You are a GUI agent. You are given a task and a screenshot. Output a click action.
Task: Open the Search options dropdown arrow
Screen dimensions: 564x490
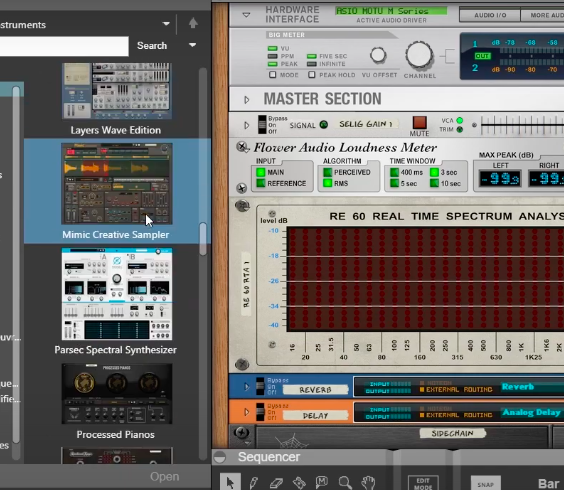(x=192, y=45)
